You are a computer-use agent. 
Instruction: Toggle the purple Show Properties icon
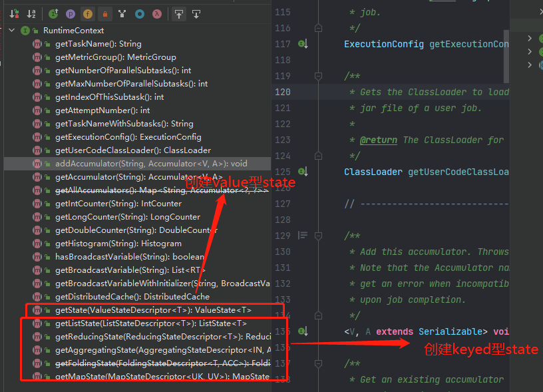(71, 14)
